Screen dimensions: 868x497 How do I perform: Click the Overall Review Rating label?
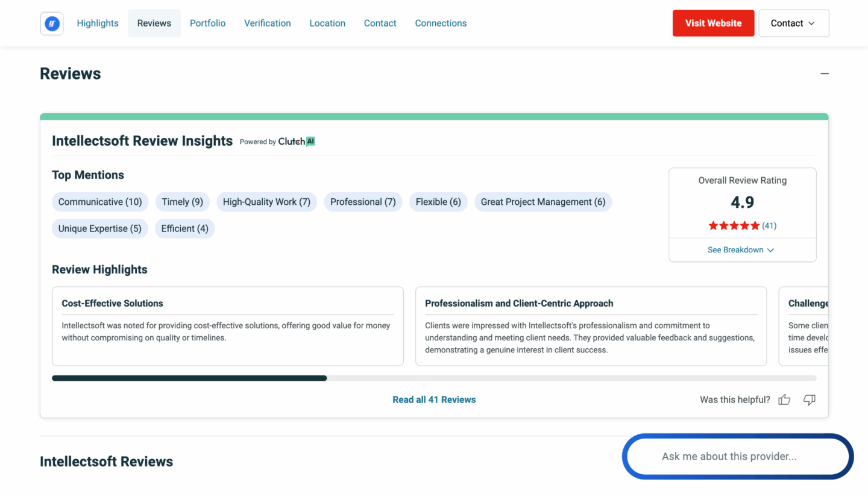coord(742,180)
